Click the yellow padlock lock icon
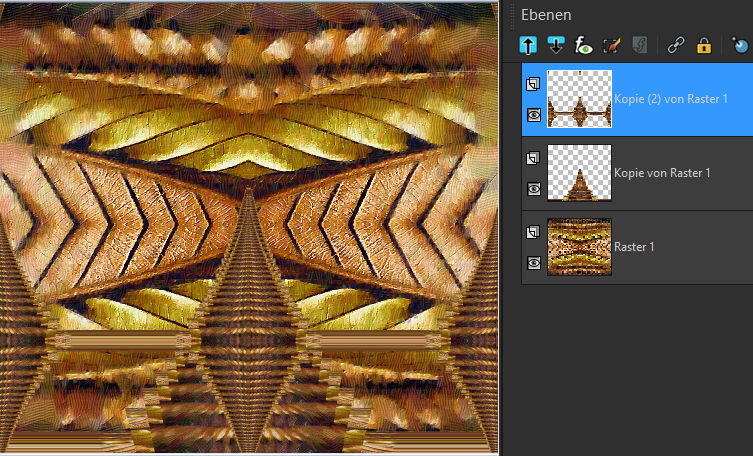This screenshot has height=456, width=753. 704,46
